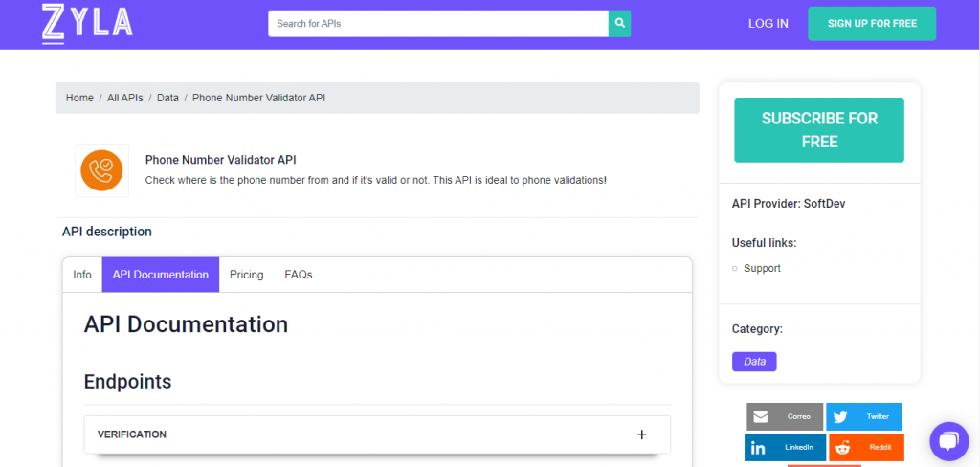This screenshot has height=467, width=980.
Task: Switch to the Info tab
Action: click(x=82, y=275)
